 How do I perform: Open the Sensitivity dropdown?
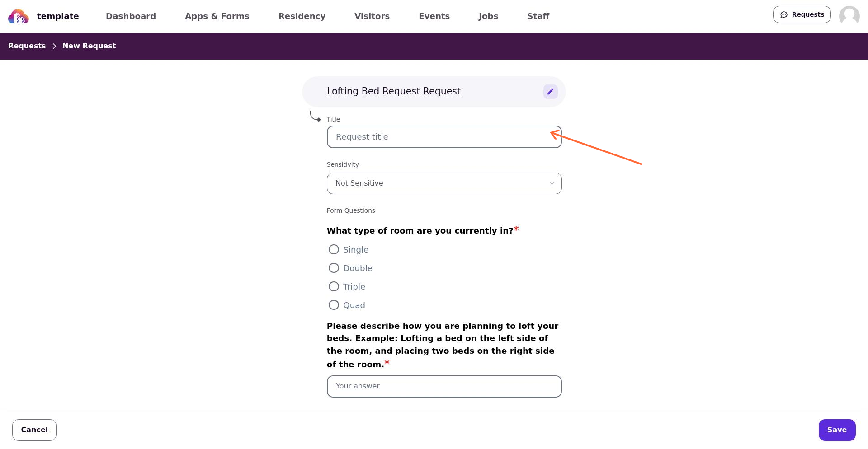444,183
